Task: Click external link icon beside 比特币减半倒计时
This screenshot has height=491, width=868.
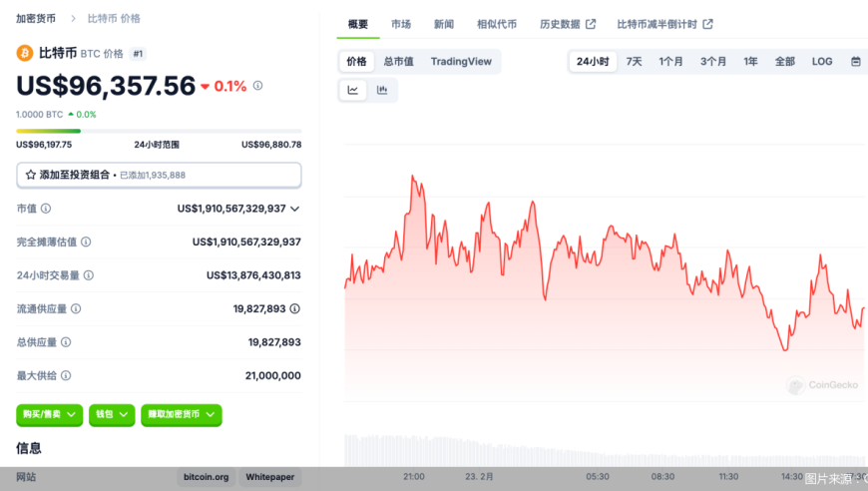Action: coord(708,24)
